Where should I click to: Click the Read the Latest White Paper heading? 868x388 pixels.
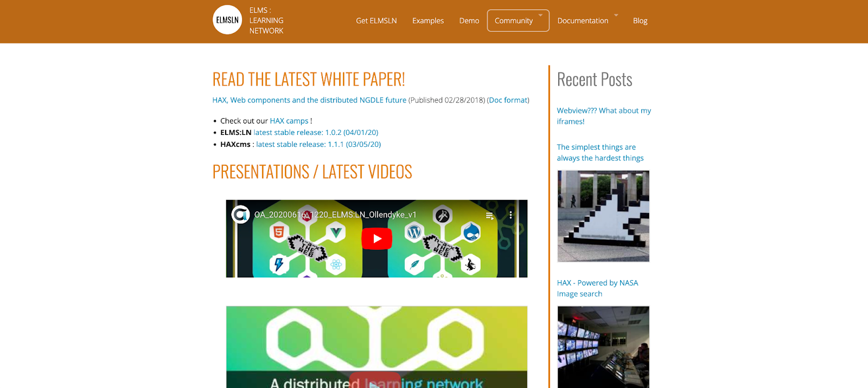[309, 80]
